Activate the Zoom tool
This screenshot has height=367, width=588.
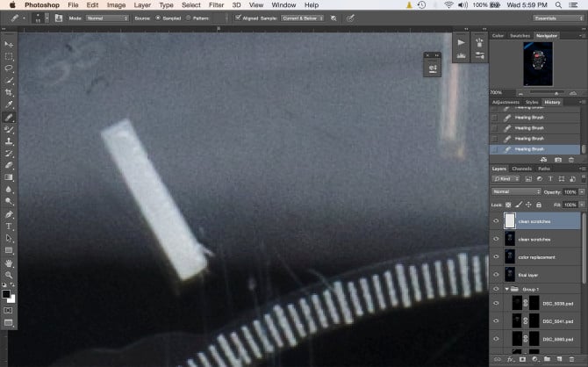click(x=9, y=275)
